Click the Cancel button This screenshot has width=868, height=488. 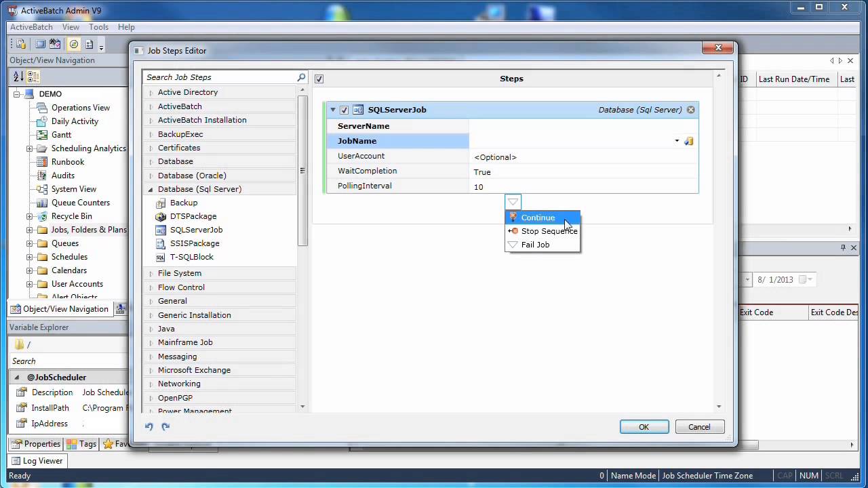coord(699,427)
